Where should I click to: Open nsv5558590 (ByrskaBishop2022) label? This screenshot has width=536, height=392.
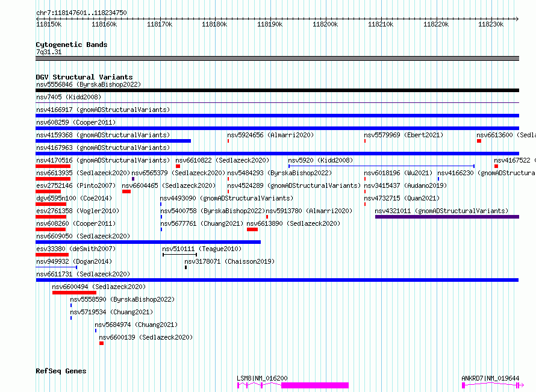(122, 299)
